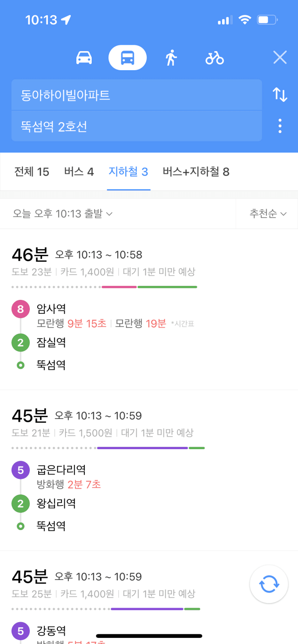Open the three-dot more options menu
Screen dimensions: 298x644
click(280, 126)
